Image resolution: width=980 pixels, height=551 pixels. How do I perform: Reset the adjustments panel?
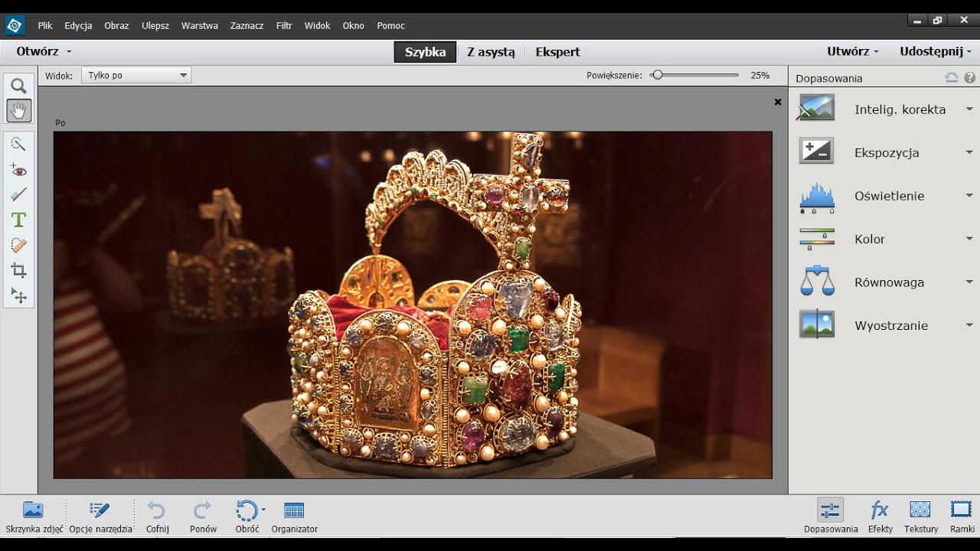(x=952, y=77)
